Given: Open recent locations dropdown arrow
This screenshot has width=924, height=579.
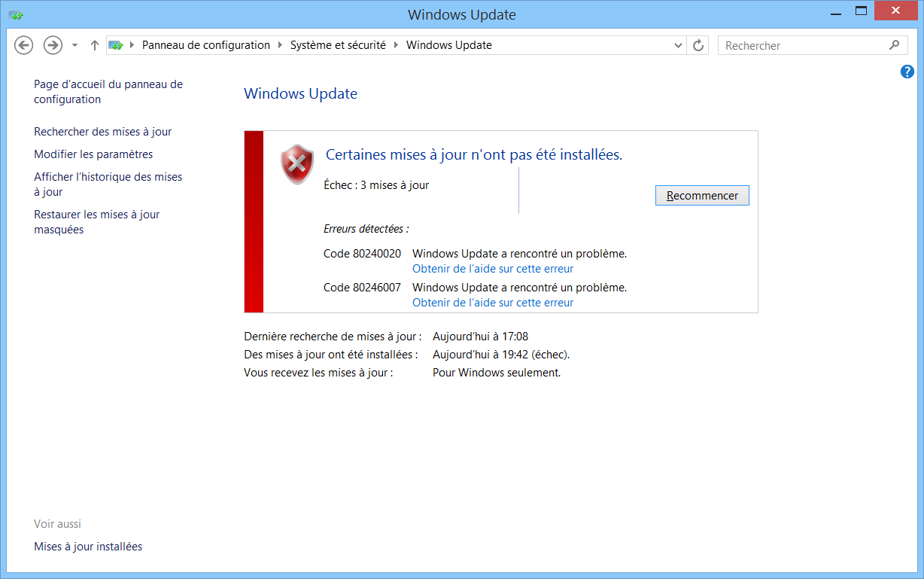Looking at the screenshot, I should point(74,45).
